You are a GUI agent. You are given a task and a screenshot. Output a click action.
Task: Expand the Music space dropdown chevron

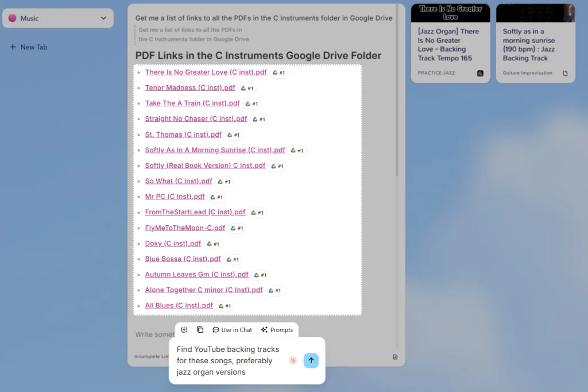tap(103, 18)
